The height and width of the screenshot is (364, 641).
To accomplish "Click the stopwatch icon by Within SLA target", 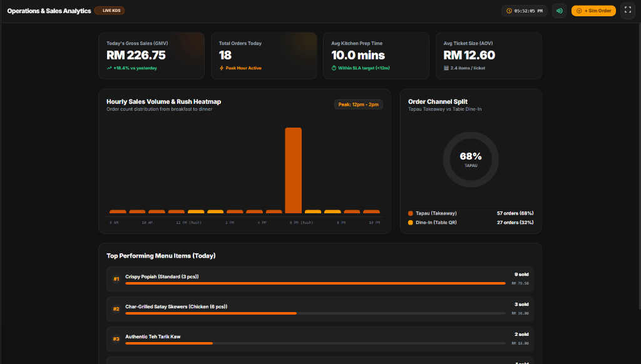I will pyautogui.click(x=334, y=68).
